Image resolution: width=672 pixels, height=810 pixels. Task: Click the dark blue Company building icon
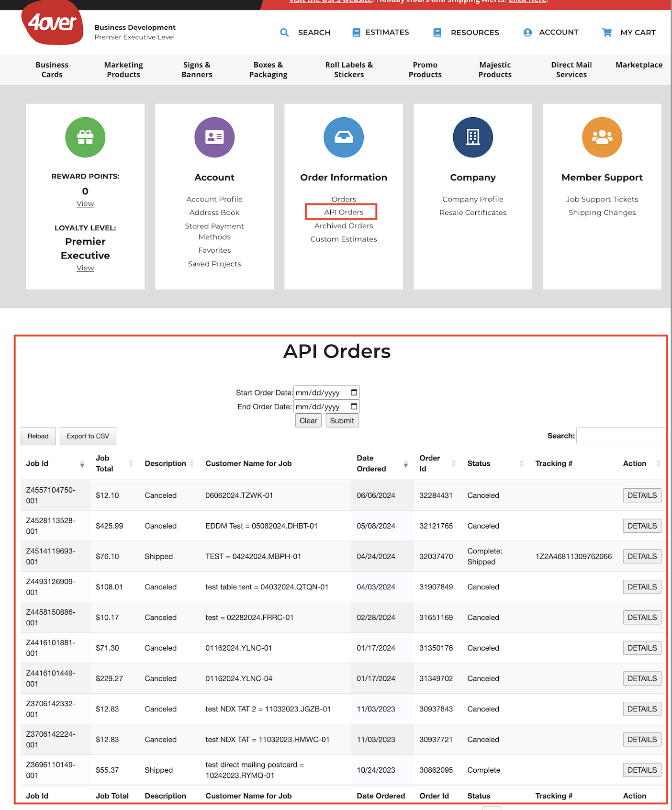click(x=473, y=137)
